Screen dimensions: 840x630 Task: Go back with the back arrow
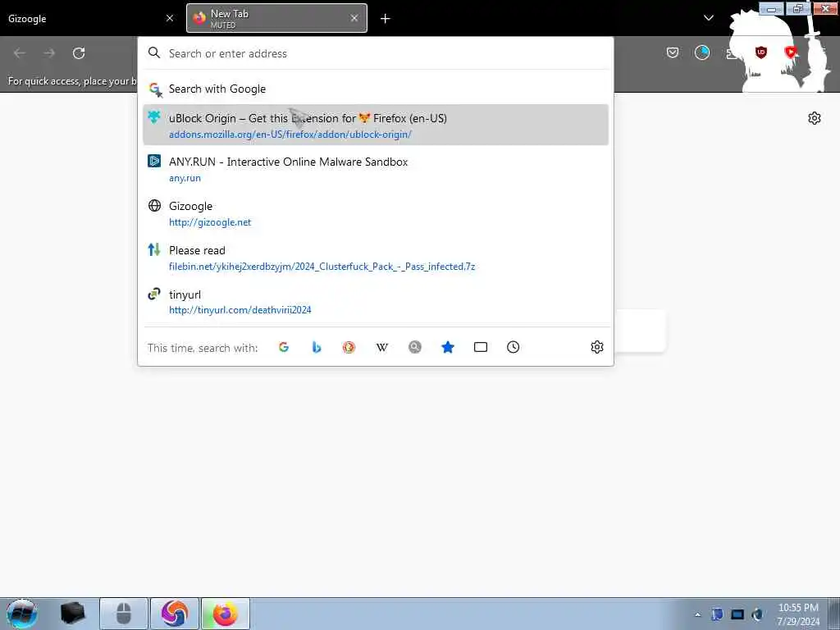[x=20, y=53]
